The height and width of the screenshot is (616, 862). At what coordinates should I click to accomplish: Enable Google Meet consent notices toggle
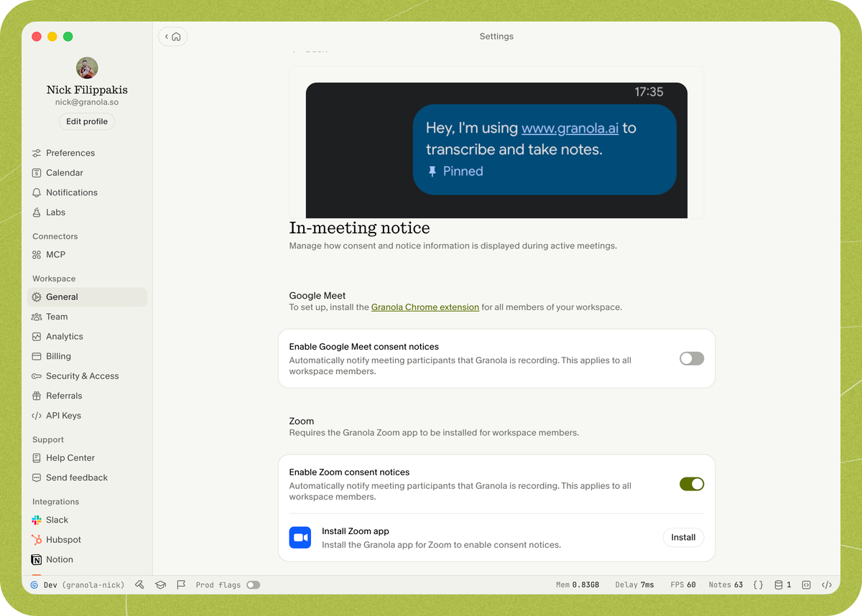692,358
